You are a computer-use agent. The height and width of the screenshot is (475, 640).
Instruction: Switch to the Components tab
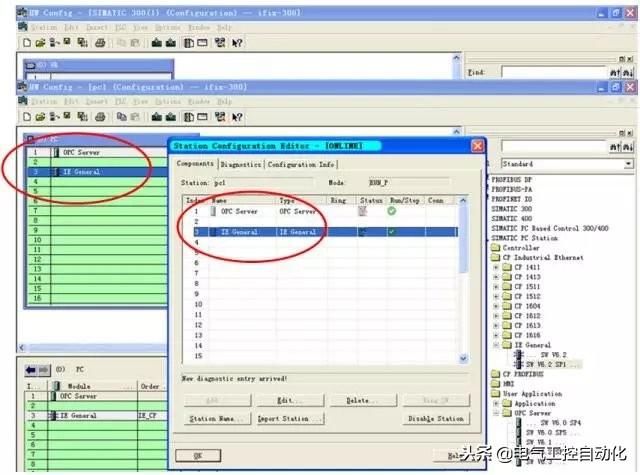(195, 164)
